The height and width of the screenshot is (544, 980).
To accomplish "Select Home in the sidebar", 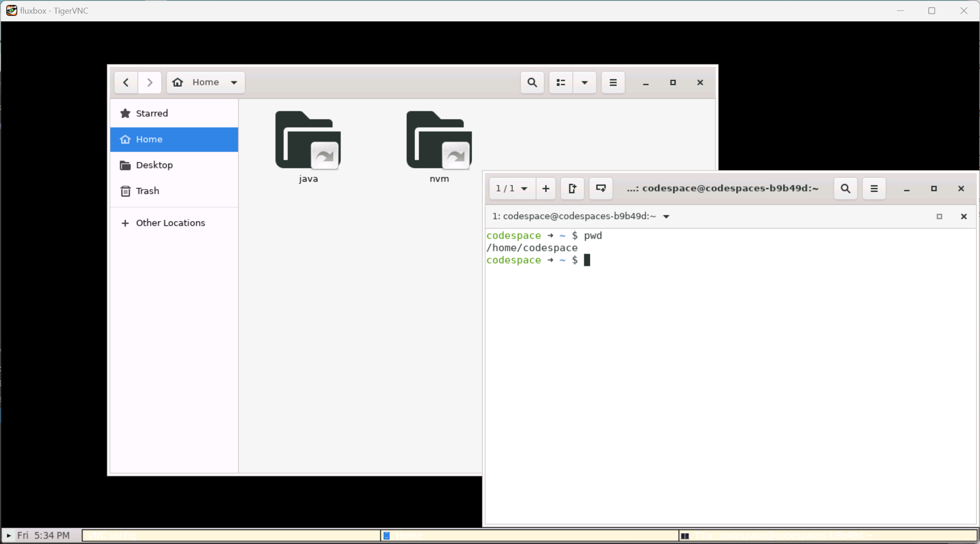I will [150, 139].
